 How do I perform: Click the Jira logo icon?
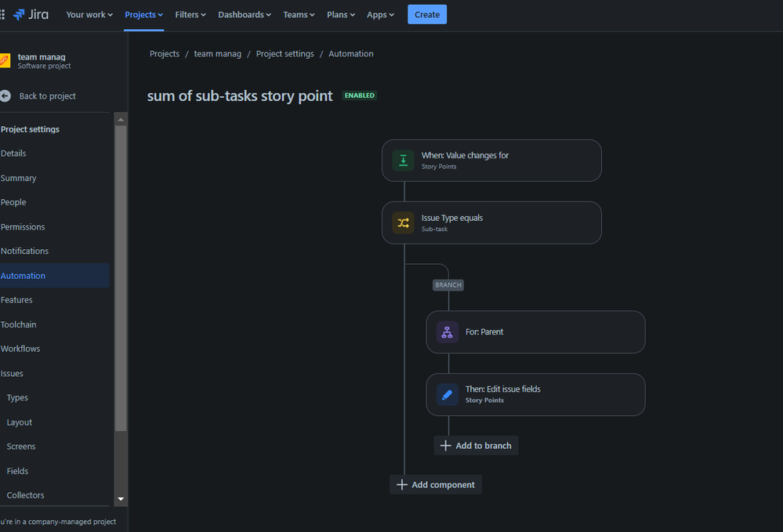[x=19, y=14]
